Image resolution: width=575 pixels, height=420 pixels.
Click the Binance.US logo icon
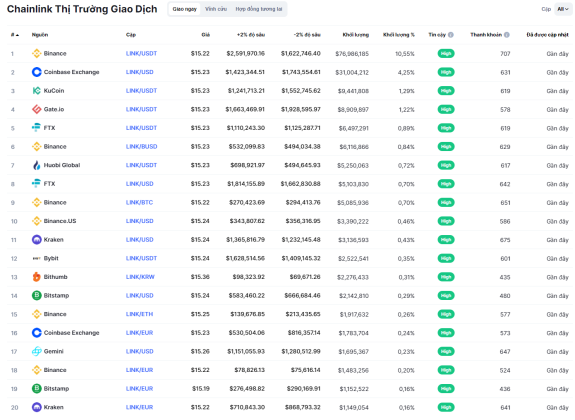pos(36,221)
